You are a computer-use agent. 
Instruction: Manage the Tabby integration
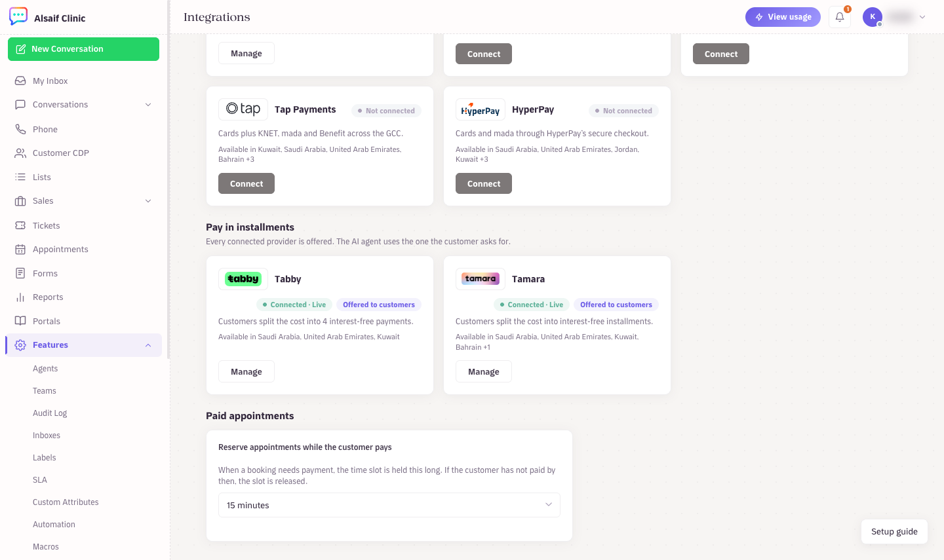click(x=246, y=371)
